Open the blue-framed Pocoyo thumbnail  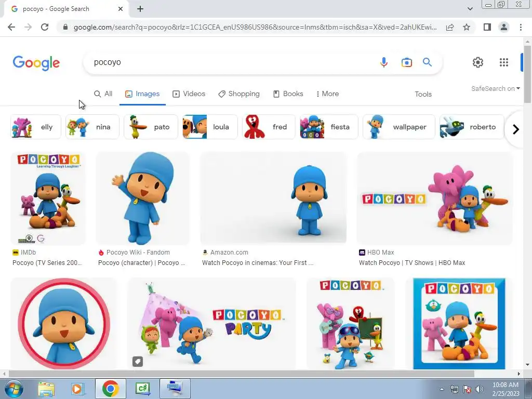tap(459, 323)
